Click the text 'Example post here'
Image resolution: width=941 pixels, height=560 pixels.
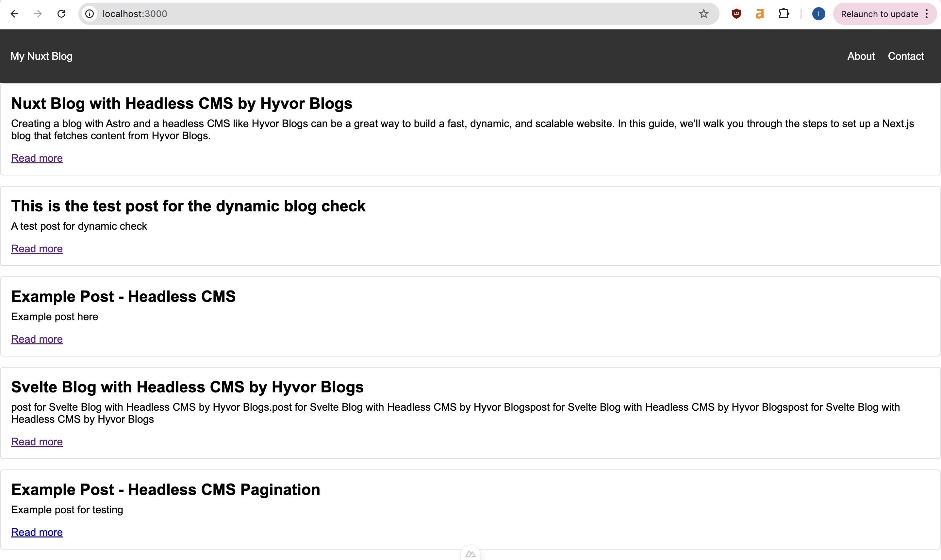click(55, 317)
